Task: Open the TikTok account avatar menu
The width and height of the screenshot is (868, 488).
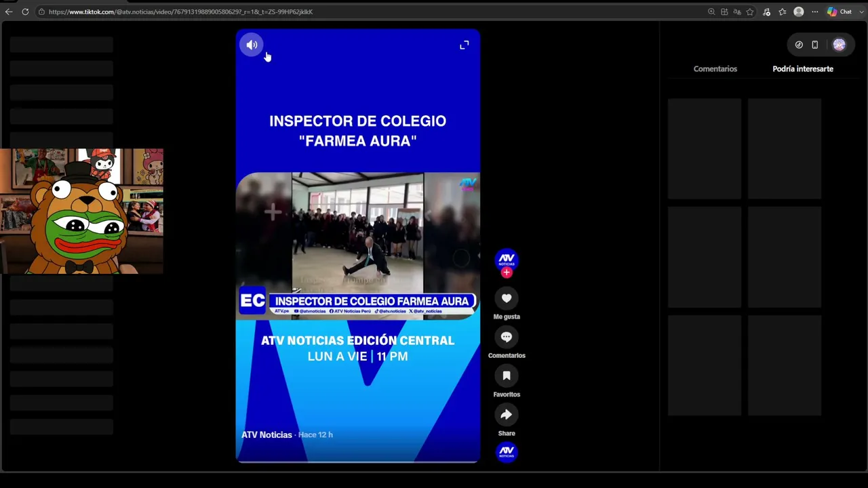Action: coord(840,45)
